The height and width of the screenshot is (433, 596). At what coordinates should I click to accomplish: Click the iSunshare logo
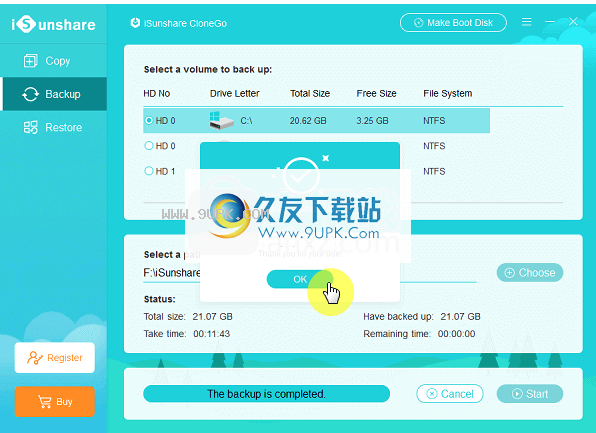tap(53, 25)
